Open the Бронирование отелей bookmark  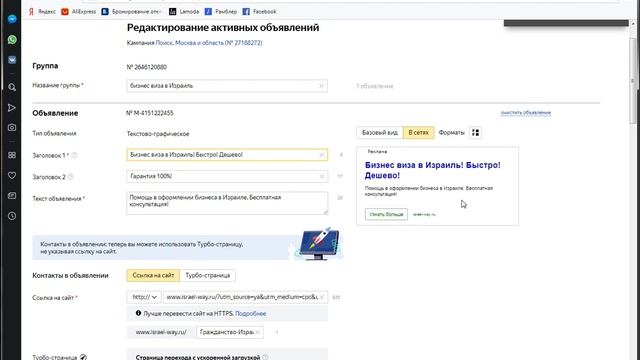[x=132, y=12]
